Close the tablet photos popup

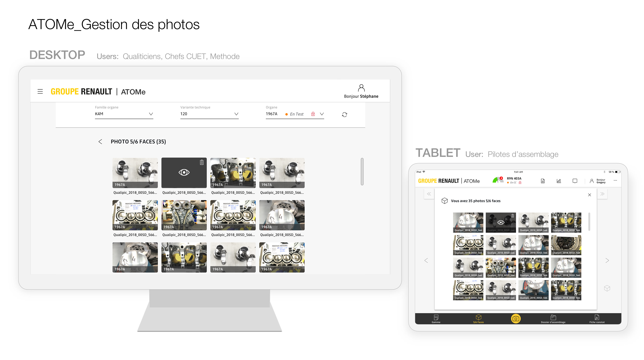589,195
